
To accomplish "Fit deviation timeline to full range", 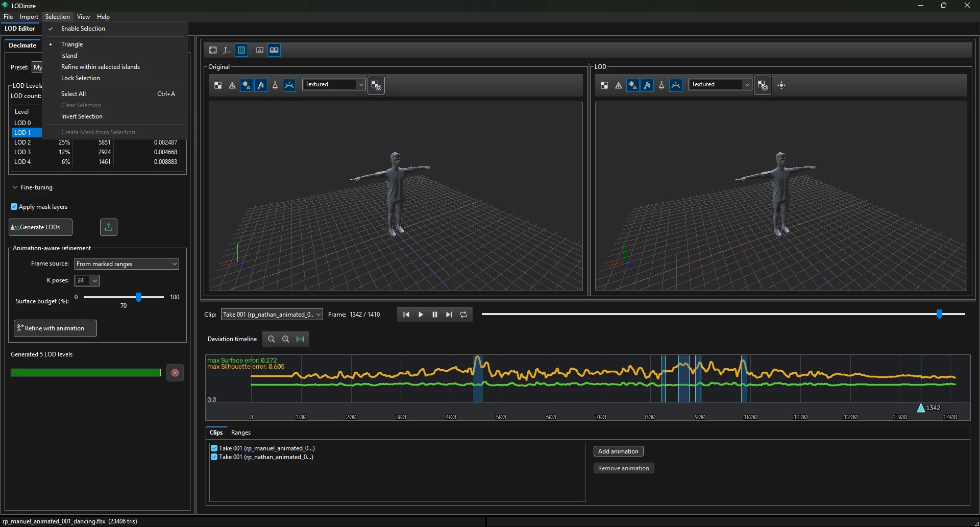I will [300, 339].
